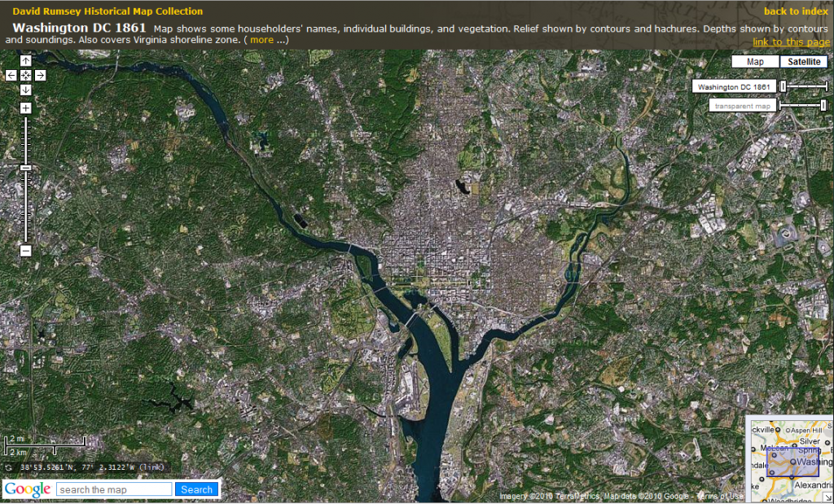Click the transparent map button
This screenshot has height=504, width=834.
pyautogui.click(x=742, y=106)
